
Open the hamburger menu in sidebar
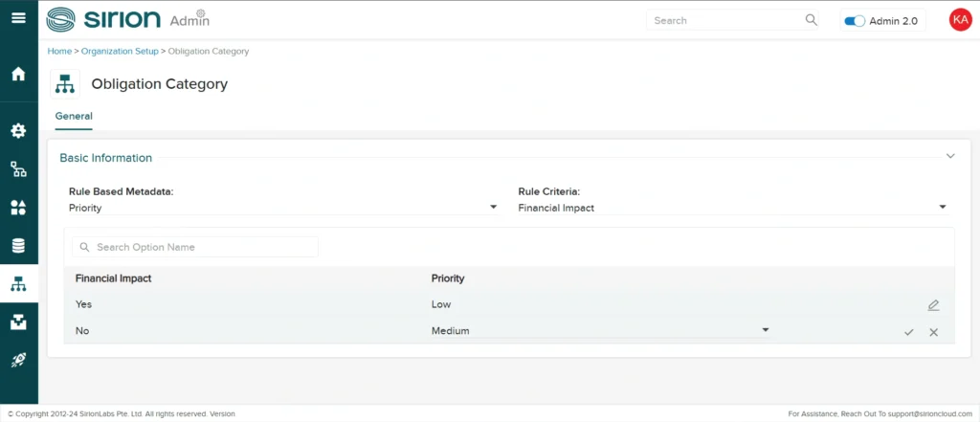coord(18,19)
